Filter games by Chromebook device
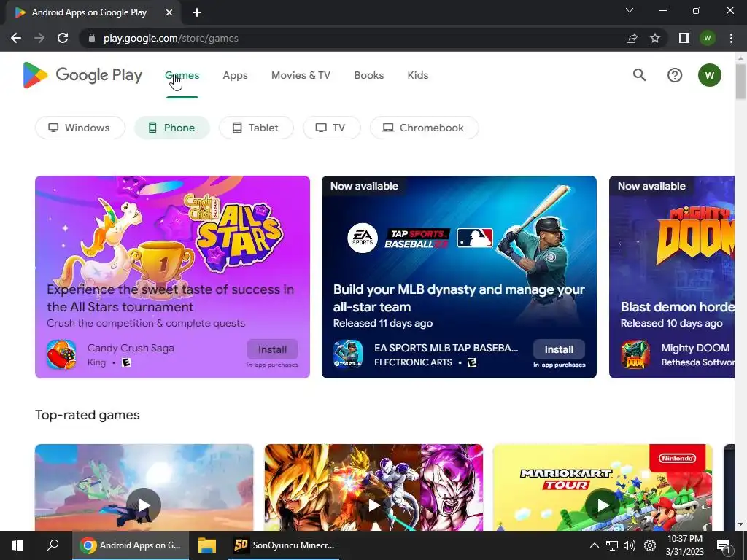The height and width of the screenshot is (560, 747). tap(424, 128)
